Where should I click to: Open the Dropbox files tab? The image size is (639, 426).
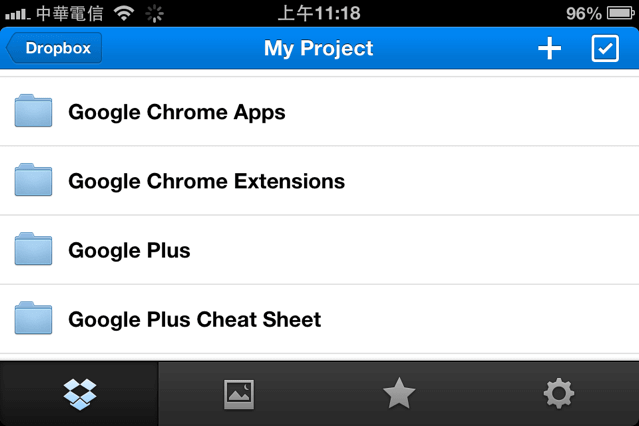(x=79, y=394)
